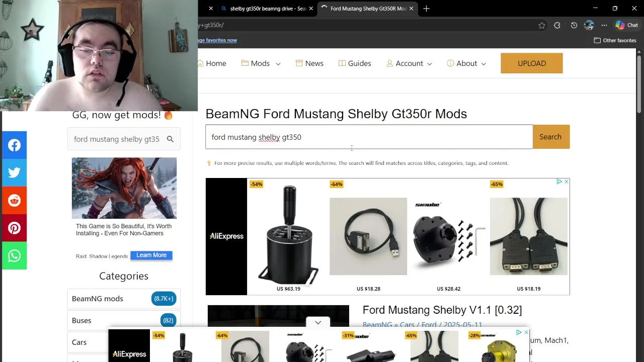Viewport: 644px width, 362px height.
Task: Click manage favorites now link
Action: (x=217, y=40)
